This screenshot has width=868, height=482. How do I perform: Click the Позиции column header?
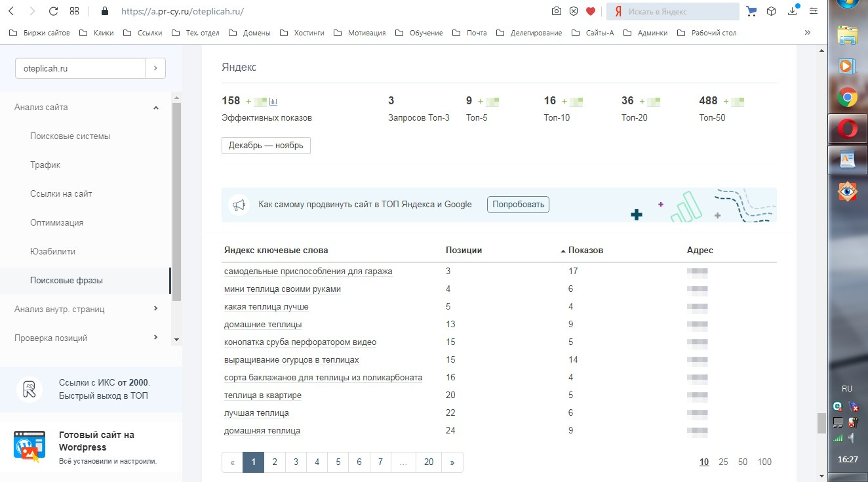tap(464, 251)
